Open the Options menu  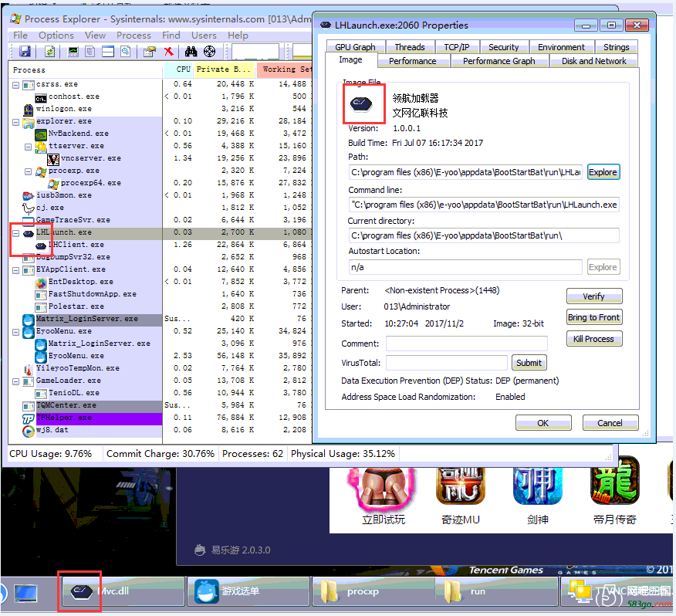(56, 36)
